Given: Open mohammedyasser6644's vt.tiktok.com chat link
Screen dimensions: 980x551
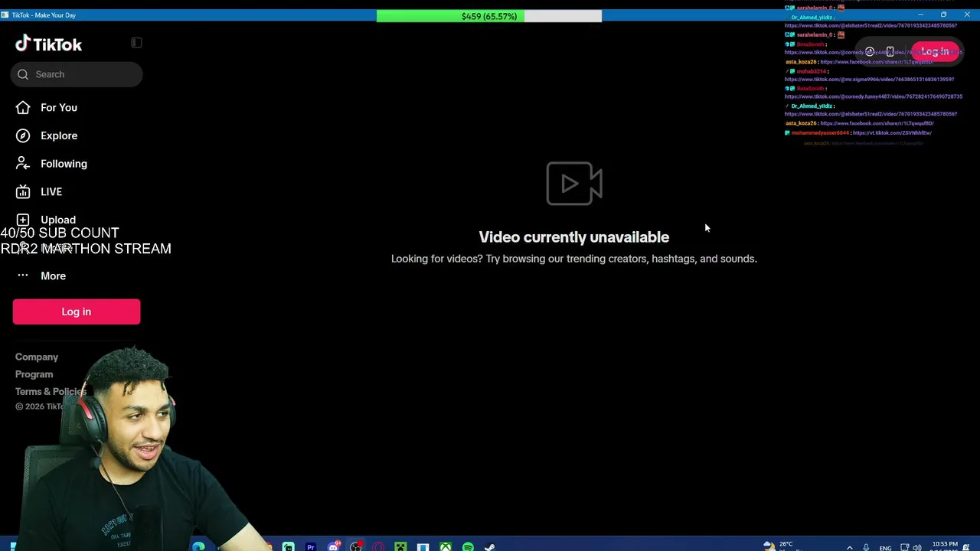Looking at the screenshot, I should pos(892,133).
